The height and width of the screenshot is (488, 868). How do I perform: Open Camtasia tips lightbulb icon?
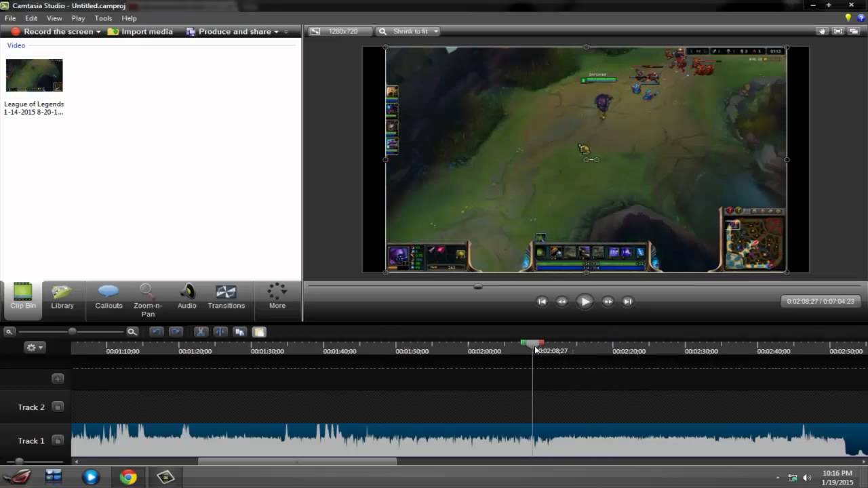coord(848,18)
